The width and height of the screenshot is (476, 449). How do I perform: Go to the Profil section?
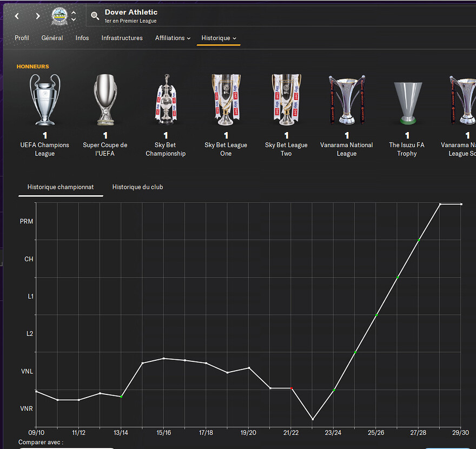pos(22,38)
